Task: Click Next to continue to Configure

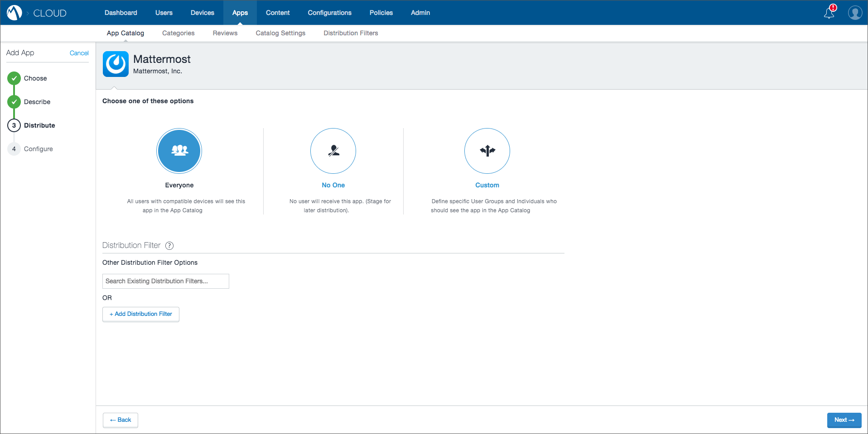Action: point(844,420)
